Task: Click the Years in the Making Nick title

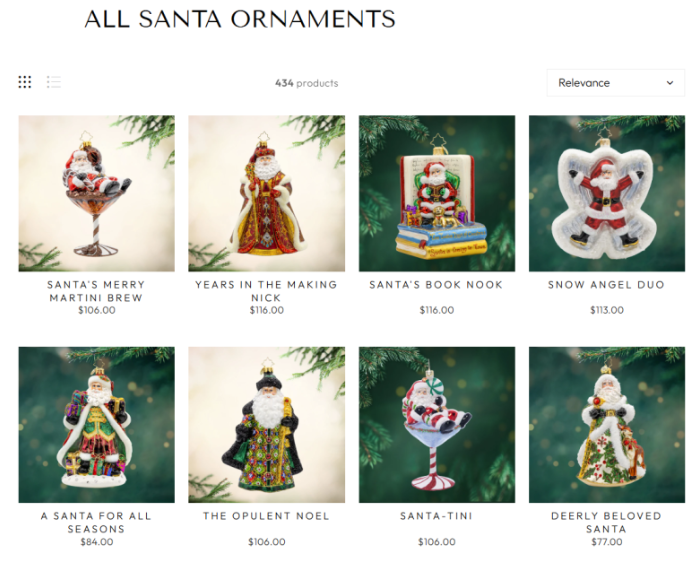Action: 266,291
